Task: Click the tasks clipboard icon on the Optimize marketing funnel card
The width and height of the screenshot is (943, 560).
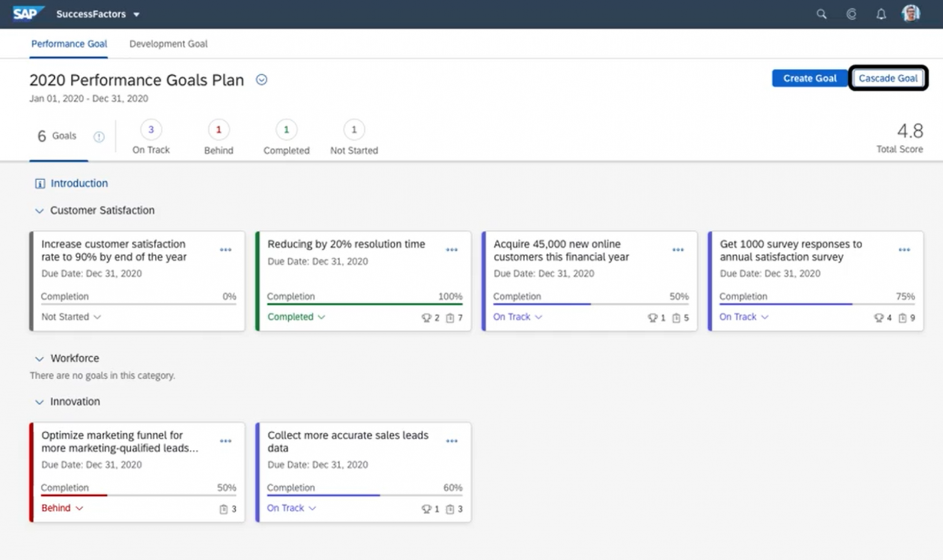Action: click(224, 509)
